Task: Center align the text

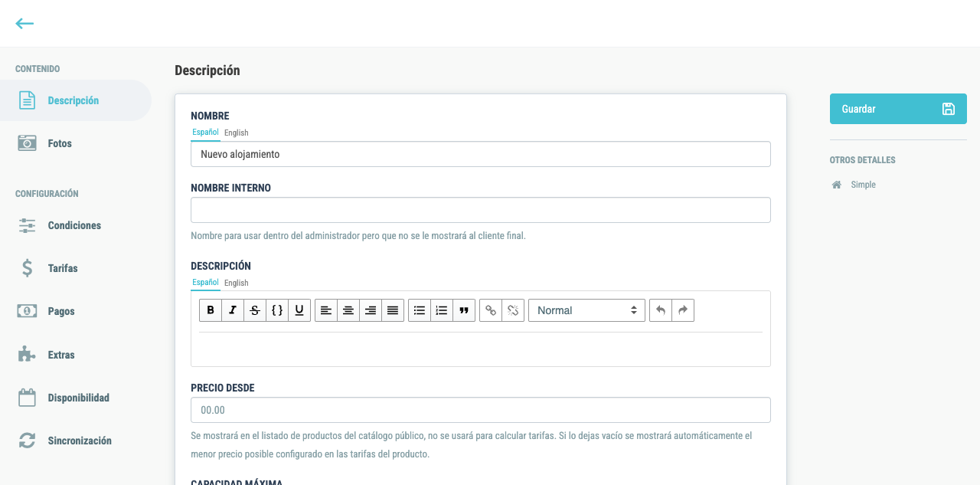Action: click(x=348, y=310)
